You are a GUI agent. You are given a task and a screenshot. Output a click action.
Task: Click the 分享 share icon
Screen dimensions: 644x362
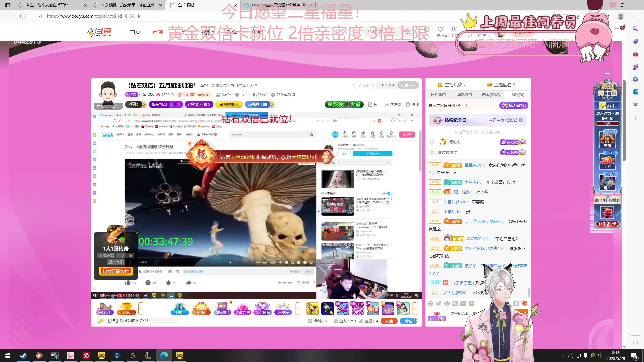pyautogui.click(x=374, y=104)
